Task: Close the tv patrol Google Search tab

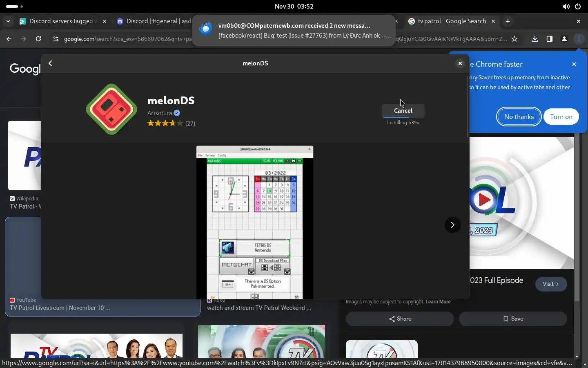Action: [x=493, y=21]
